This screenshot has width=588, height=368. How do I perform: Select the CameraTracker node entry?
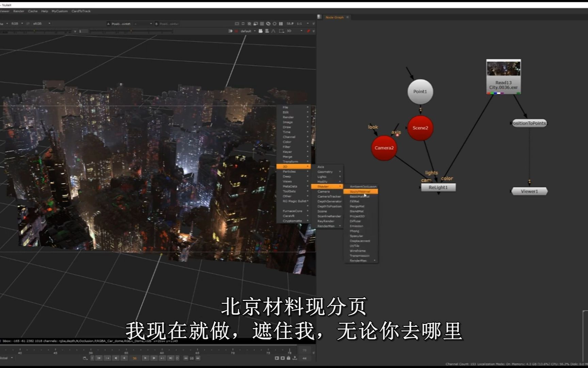[329, 197]
